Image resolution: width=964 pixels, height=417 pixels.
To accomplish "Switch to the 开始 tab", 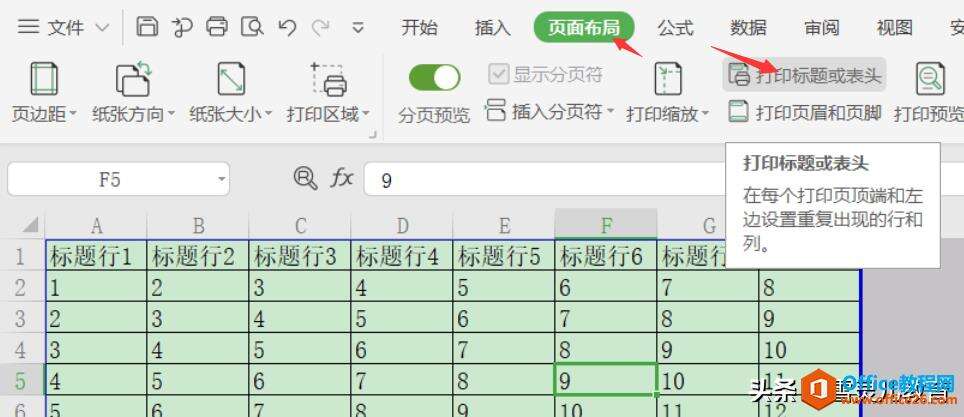I will point(419,28).
